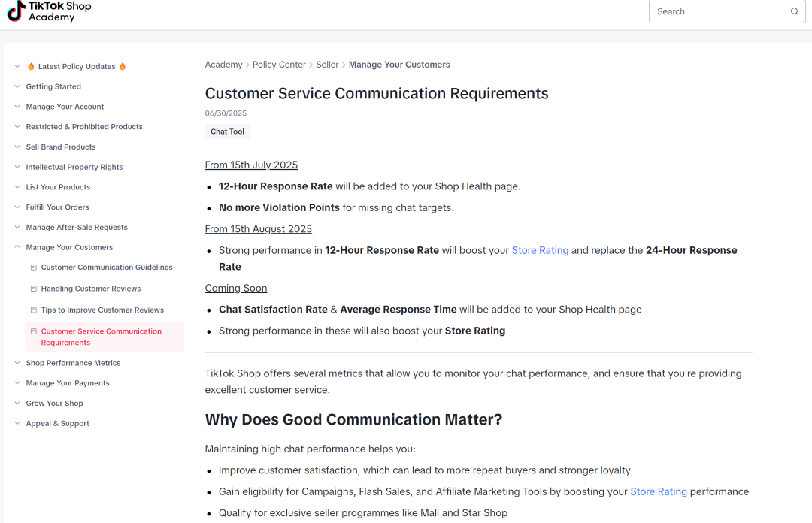Click the 'Coming Soon' heading

tap(235, 289)
